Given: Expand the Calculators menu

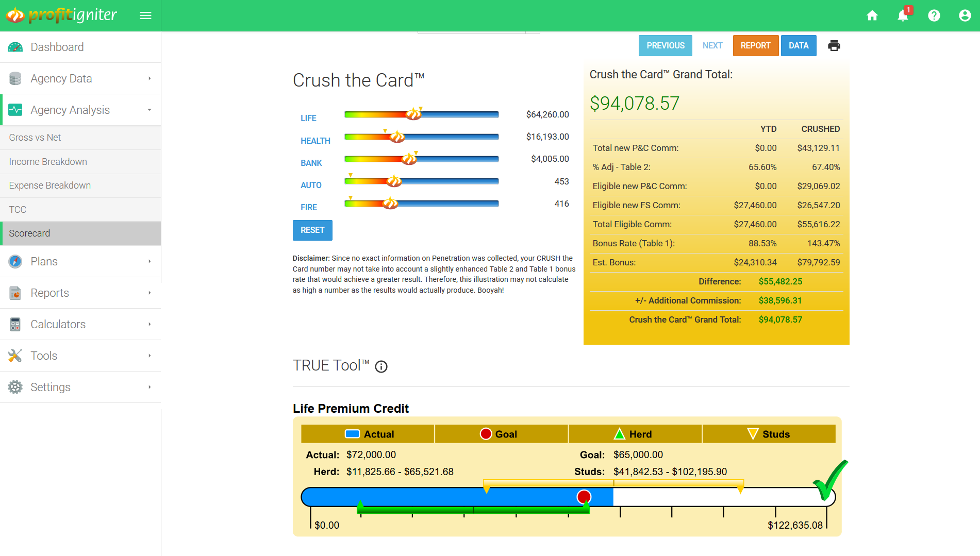Looking at the screenshot, I should pyautogui.click(x=80, y=324).
